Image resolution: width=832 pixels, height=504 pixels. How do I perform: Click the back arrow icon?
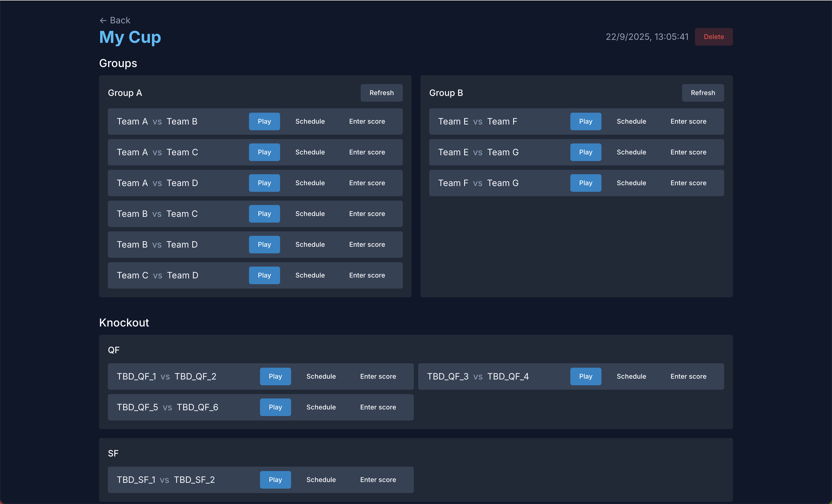point(103,20)
